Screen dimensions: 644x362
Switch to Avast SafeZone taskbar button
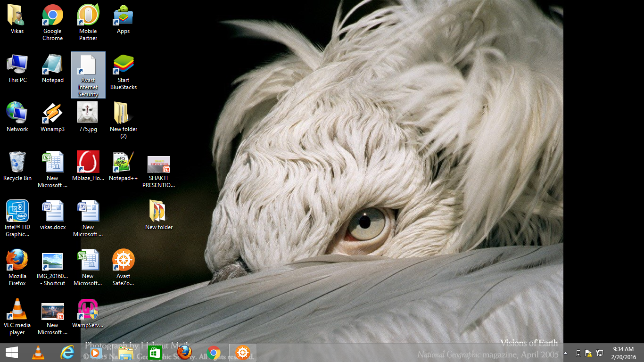coord(243,353)
